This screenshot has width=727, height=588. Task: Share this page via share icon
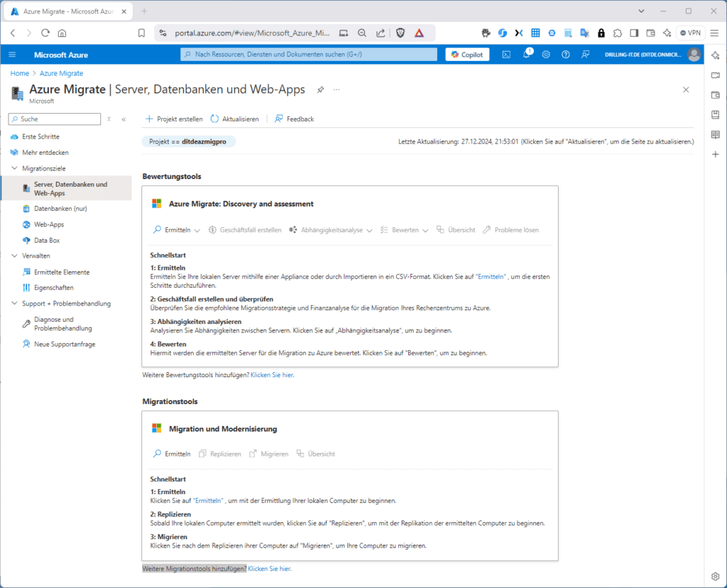tap(381, 33)
